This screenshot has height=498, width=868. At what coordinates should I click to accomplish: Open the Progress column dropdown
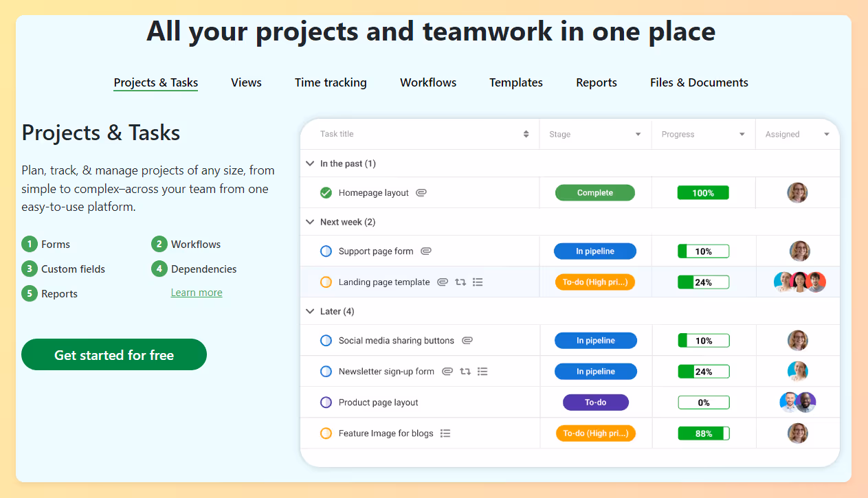coord(742,135)
